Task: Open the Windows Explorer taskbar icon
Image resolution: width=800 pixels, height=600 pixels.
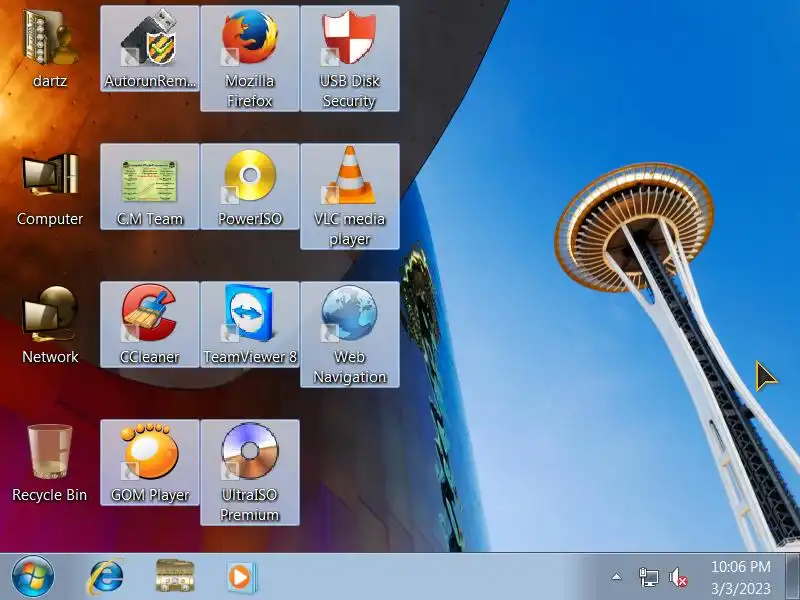Action: click(174, 576)
